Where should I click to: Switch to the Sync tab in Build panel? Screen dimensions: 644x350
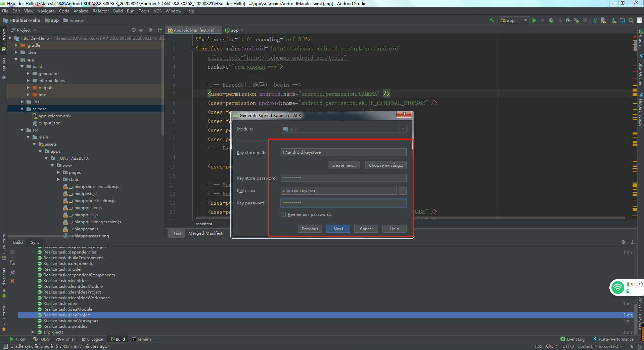[35, 242]
